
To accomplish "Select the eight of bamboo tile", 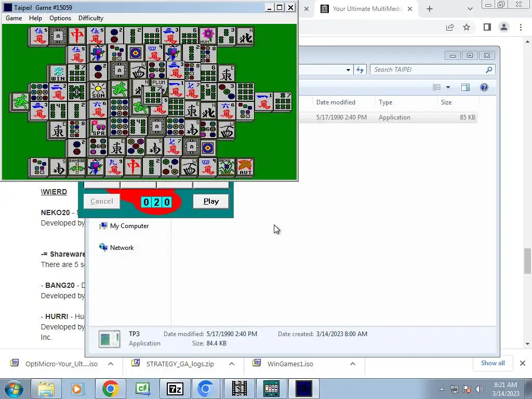I will point(77,91).
